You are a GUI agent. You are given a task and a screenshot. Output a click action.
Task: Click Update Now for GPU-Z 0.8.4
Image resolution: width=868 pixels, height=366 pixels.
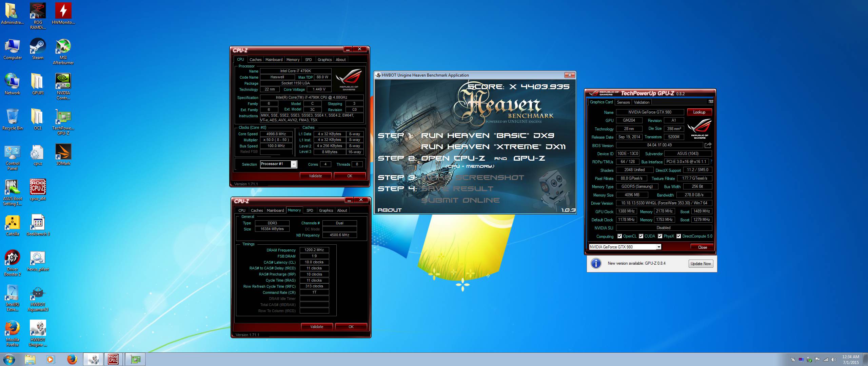coord(701,264)
